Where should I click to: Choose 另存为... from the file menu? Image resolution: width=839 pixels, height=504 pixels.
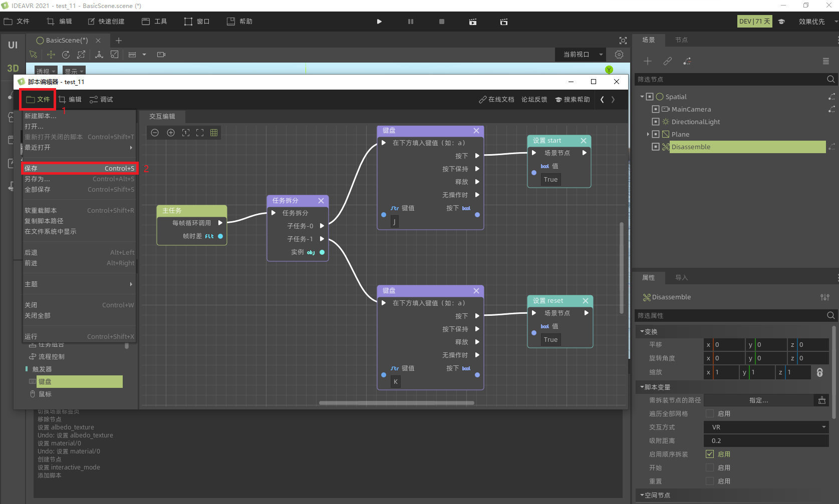[79, 179]
